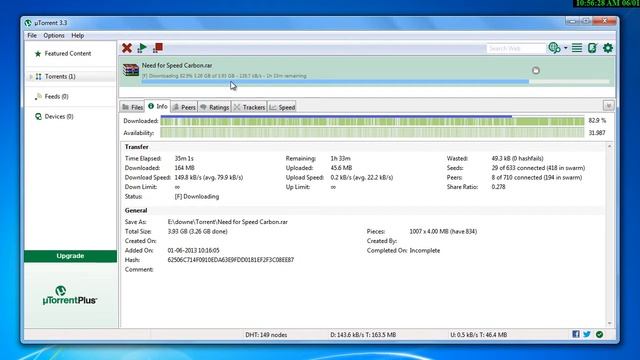Click the green Upgrade button
The image size is (640, 360).
pyautogui.click(x=70, y=256)
